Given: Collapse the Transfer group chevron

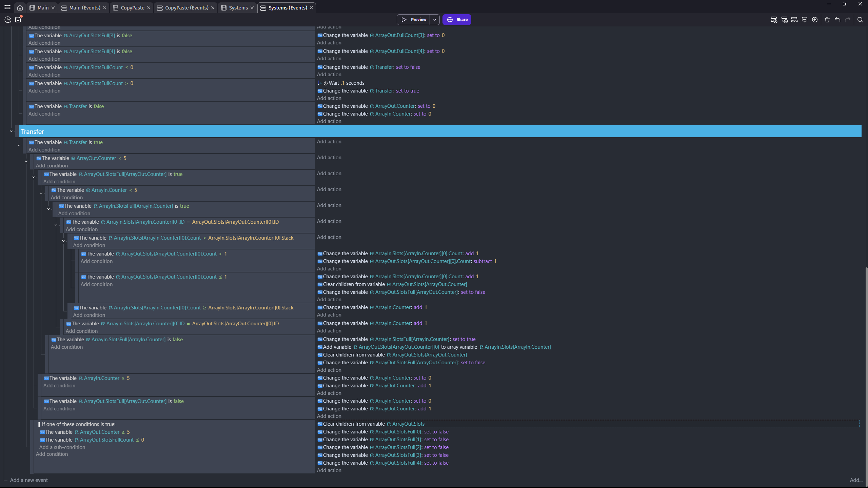Looking at the screenshot, I should click(x=11, y=131).
